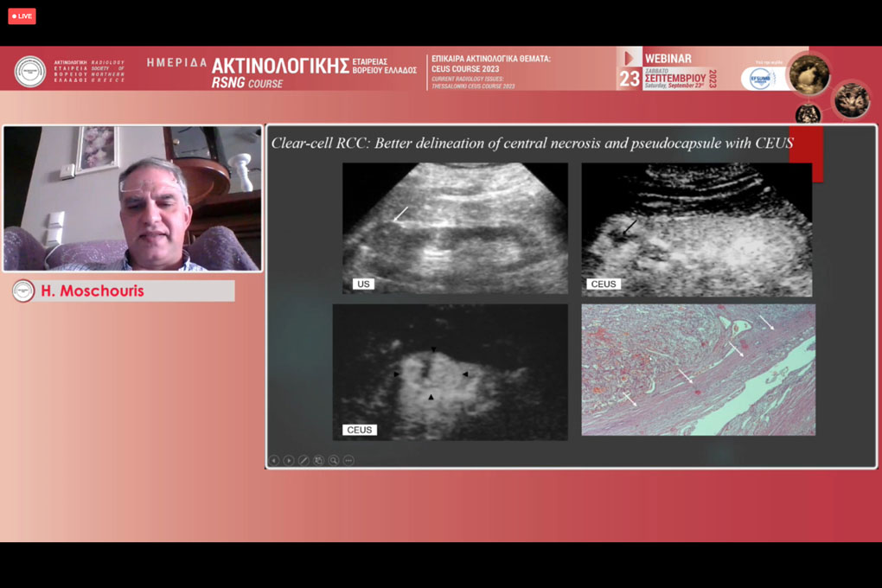
Task: Click the webinar play triangle icon
Action: (630, 58)
